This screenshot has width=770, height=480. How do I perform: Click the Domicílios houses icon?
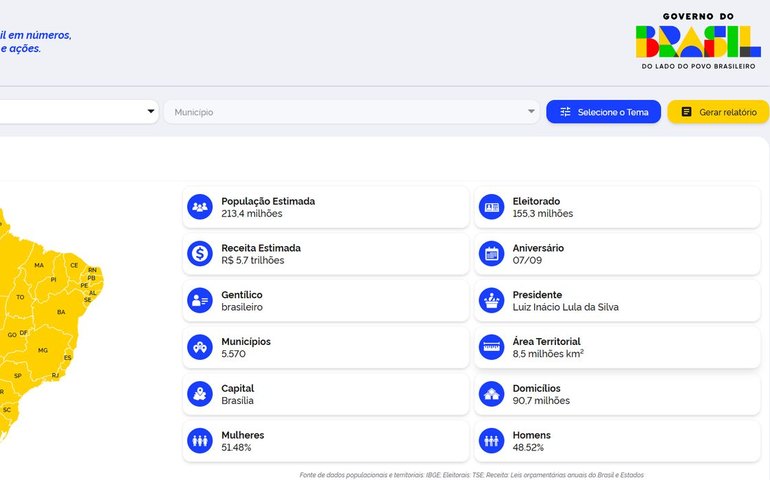click(492, 394)
